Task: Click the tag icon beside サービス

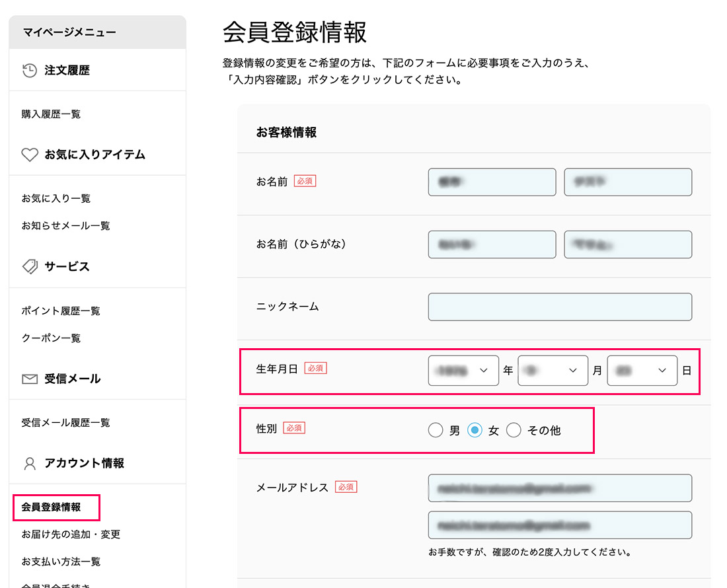Action: (30, 267)
